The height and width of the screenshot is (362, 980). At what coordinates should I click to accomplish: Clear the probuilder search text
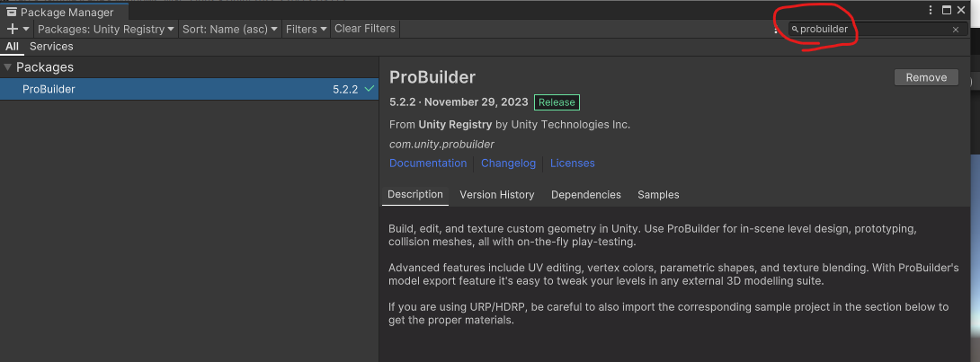pyautogui.click(x=956, y=30)
